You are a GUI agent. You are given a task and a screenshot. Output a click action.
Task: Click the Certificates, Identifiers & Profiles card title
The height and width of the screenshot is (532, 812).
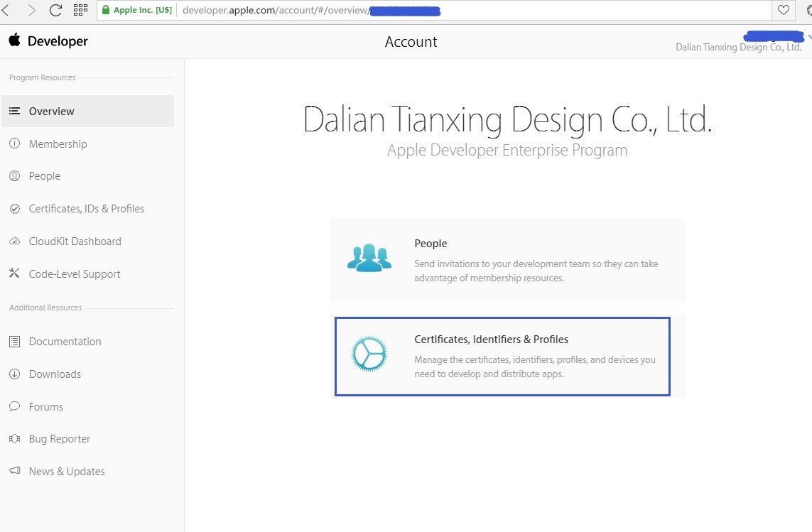[491, 340]
